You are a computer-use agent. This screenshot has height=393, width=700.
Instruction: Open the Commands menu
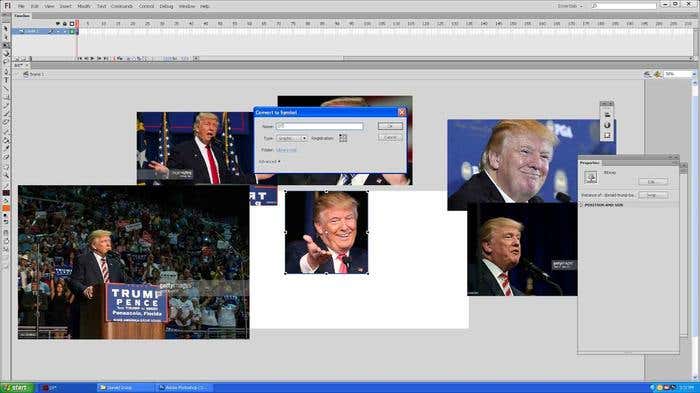(x=121, y=6)
